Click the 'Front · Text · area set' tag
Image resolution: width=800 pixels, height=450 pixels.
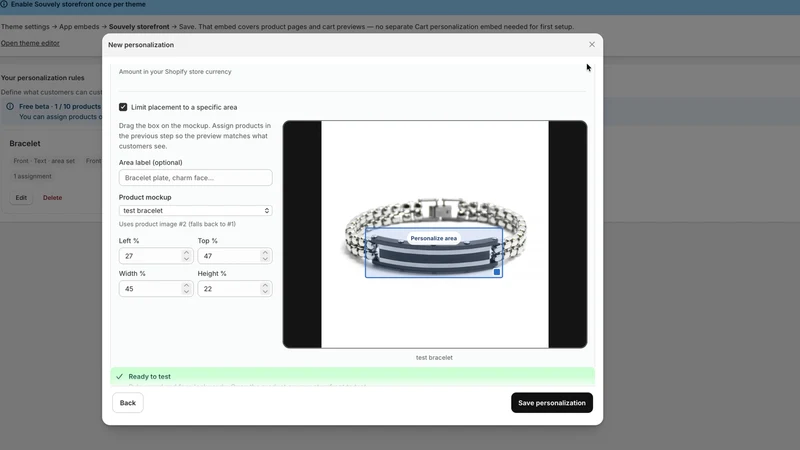44,161
